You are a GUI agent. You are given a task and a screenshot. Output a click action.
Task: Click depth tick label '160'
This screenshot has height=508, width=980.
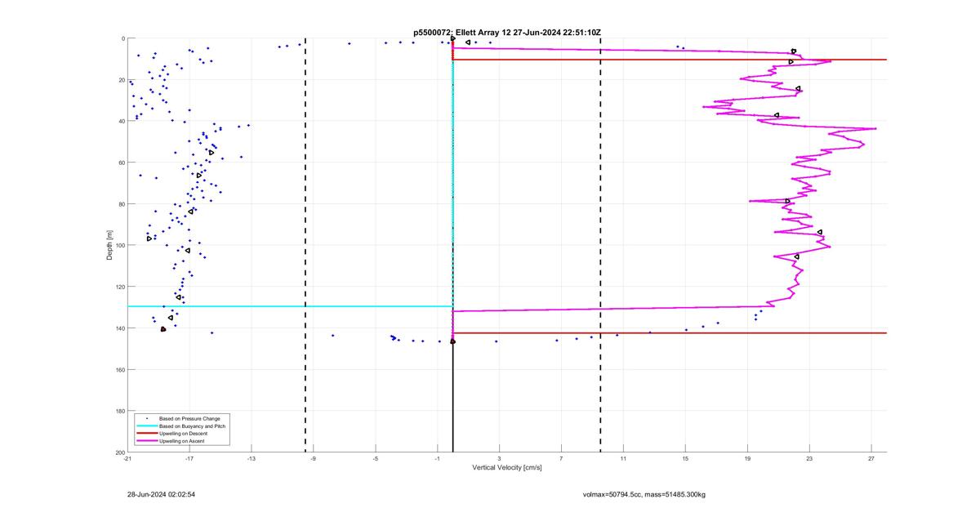[x=119, y=369]
